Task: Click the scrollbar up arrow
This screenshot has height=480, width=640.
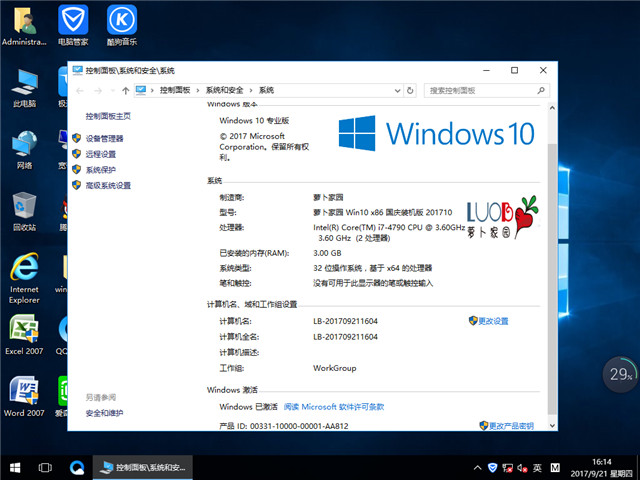Action: coord(552,108)
